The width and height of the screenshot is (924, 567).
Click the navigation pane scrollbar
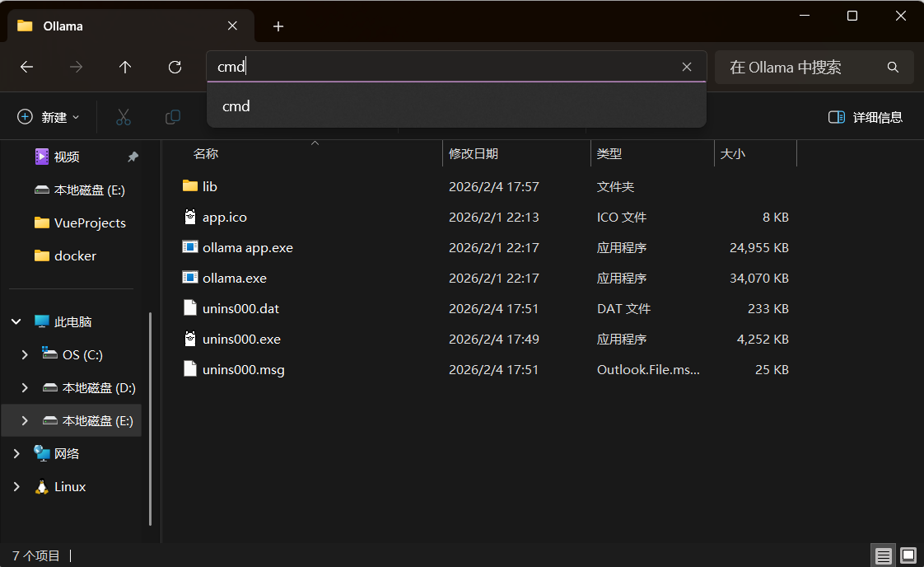[150, 419]
